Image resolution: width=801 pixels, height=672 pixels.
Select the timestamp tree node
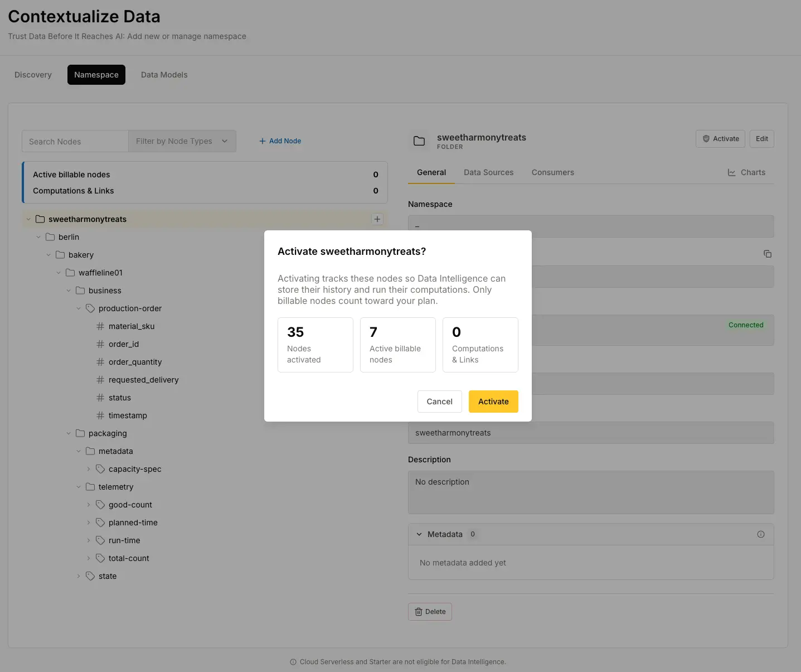pyautogui.click(x=128, y=415)
